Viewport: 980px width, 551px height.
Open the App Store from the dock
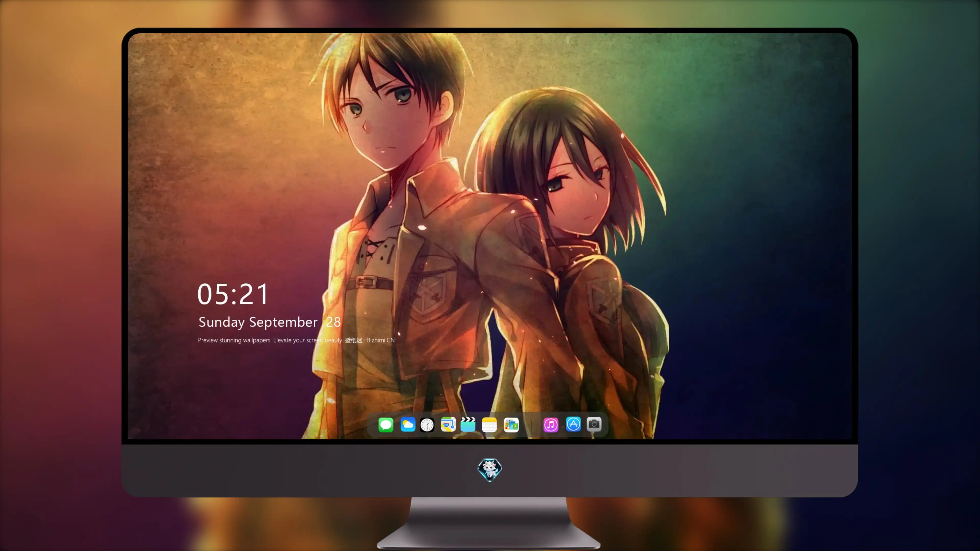pos(573,424)
